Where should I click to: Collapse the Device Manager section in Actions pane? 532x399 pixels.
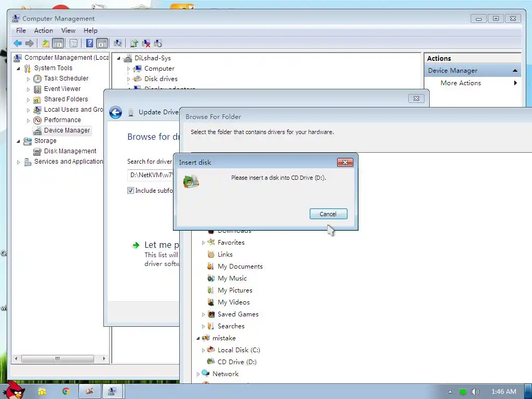515,71
